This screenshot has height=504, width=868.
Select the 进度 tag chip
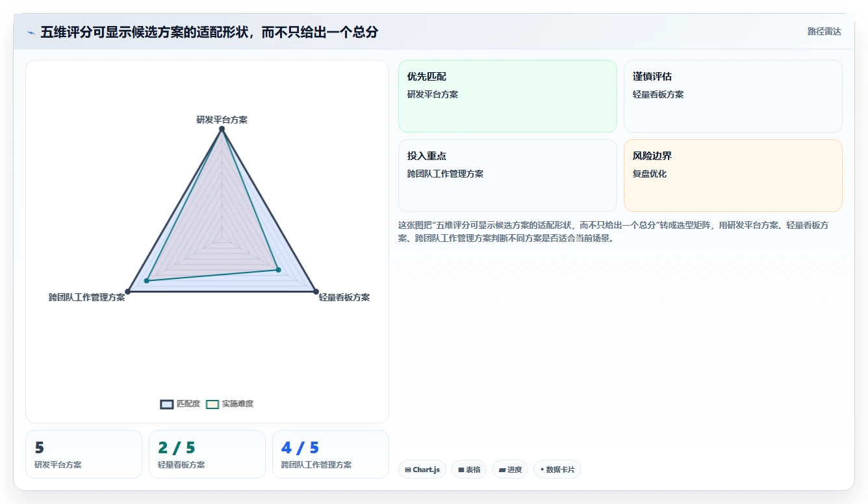[x=510, y=470]
